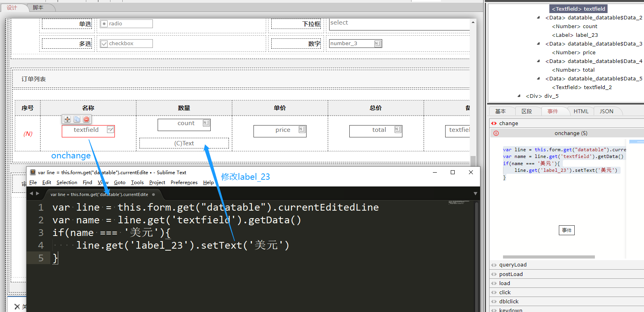Open the Selection menu in Sublime Text
The image size is (644, 312).
pos(67,183)
